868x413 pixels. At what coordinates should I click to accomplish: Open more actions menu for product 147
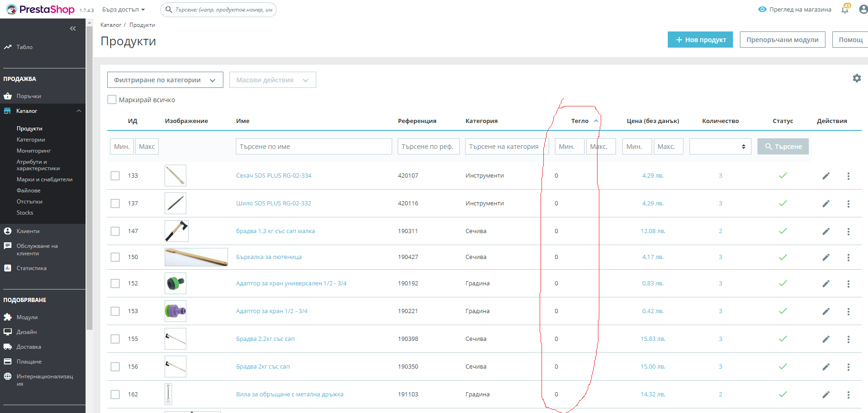pos(848,231)
